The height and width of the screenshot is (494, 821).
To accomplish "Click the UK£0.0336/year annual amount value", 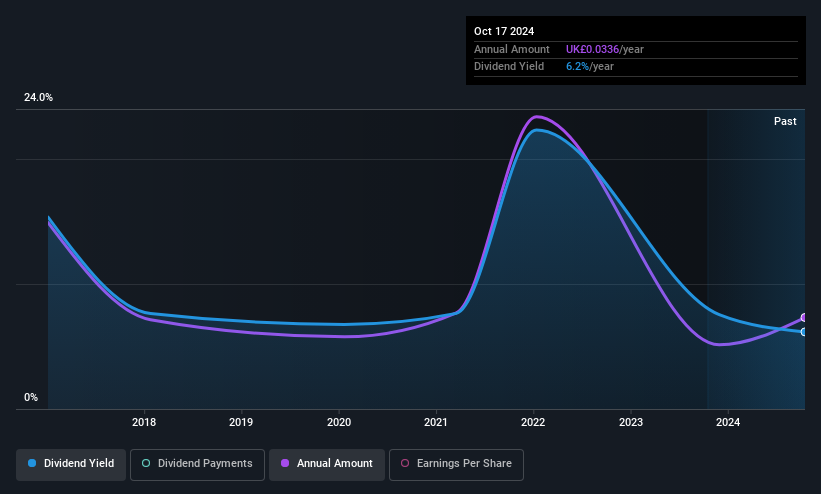I will pos(605,49).
